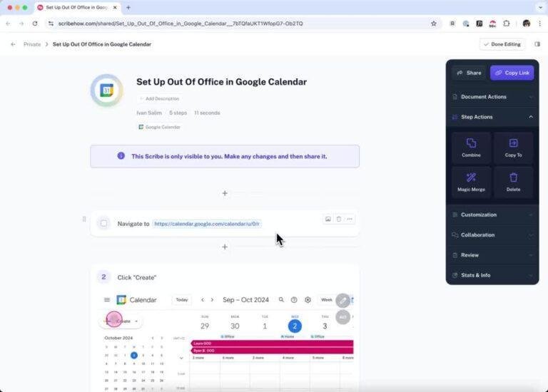The image size is (548, 392).
Task: Expand the Document Actions section
Action: [492, 97]
